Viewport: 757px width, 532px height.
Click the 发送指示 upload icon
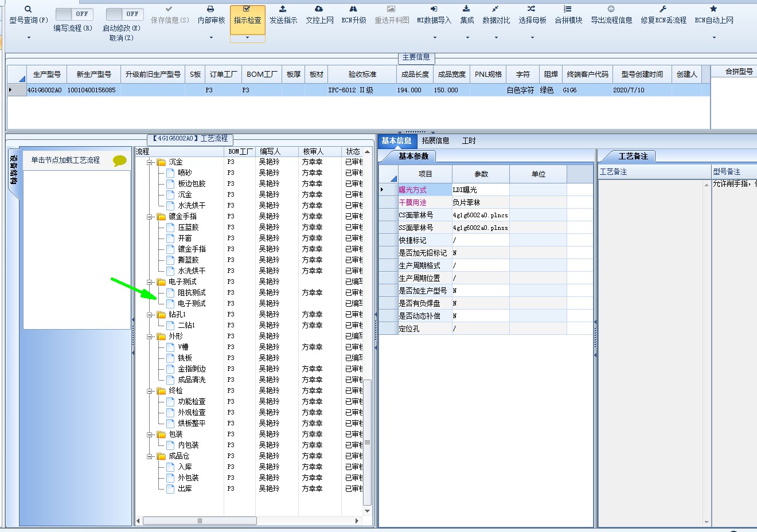(283, 9)
